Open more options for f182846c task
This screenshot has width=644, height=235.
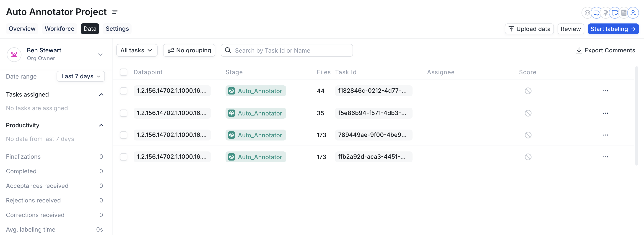point(605,91)
